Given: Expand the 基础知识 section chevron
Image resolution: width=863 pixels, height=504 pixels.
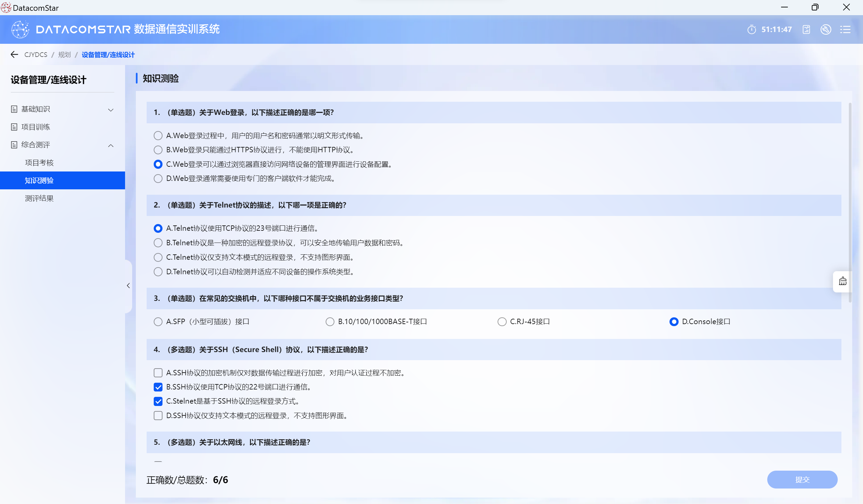Looking at the screenshot, I should (111, 110).
